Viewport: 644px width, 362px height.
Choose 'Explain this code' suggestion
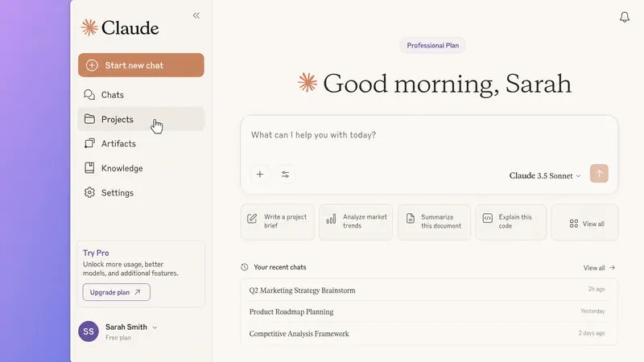click(x=511, y=222)
